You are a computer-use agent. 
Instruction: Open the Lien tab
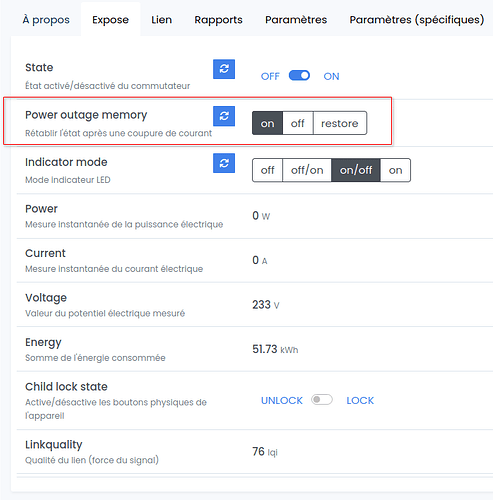coord(162,20)
